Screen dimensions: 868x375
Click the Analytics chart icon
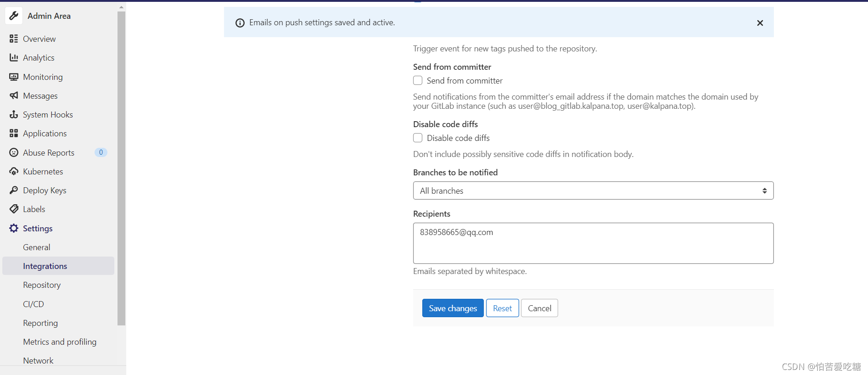14,57
